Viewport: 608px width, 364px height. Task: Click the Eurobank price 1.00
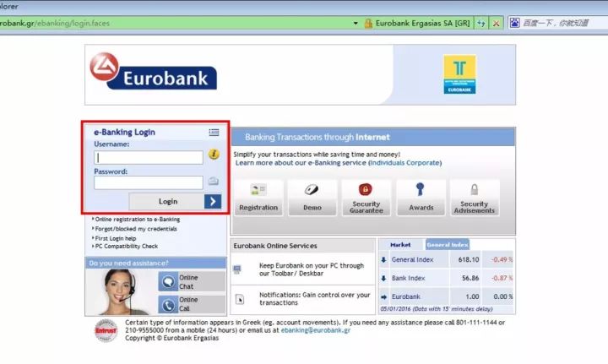coord(472,297)
